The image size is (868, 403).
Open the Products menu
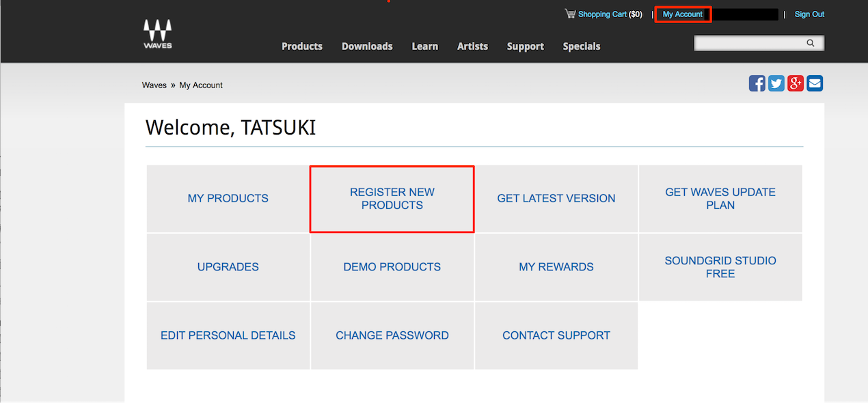302,46
